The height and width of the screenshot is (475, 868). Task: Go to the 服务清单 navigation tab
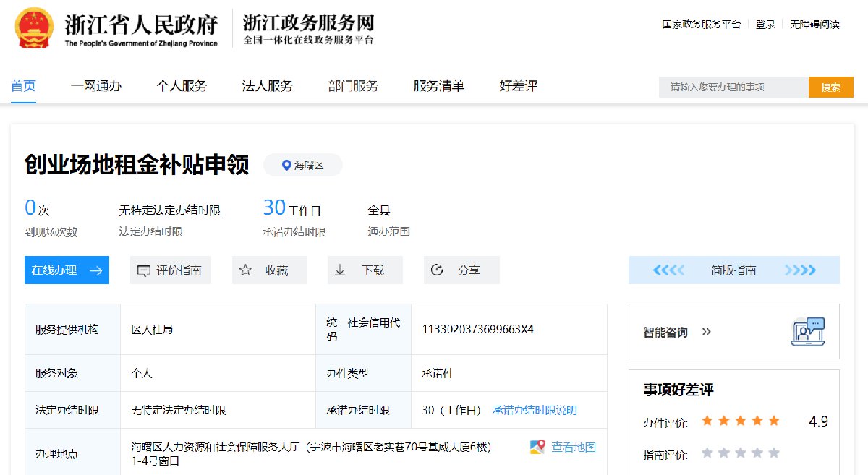[438, 86]
